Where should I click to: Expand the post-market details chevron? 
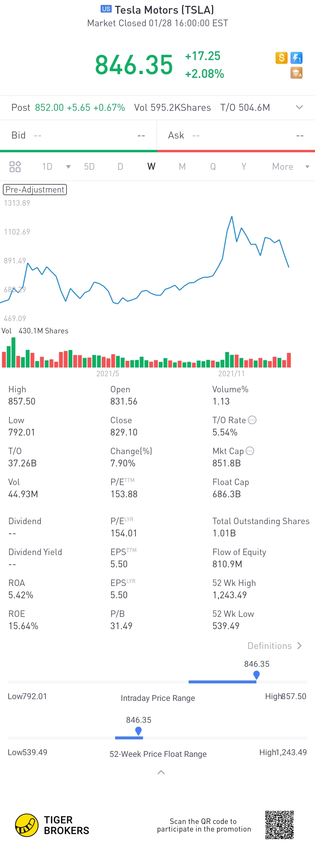point(299,108)
